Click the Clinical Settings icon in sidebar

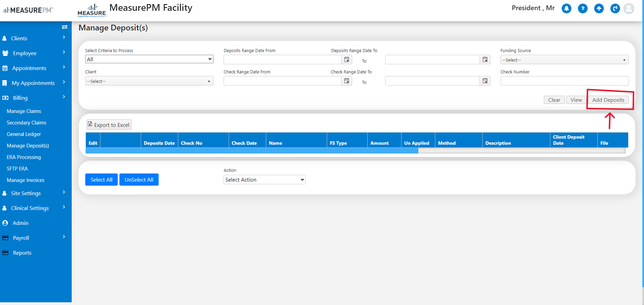(x=4, y=208)
